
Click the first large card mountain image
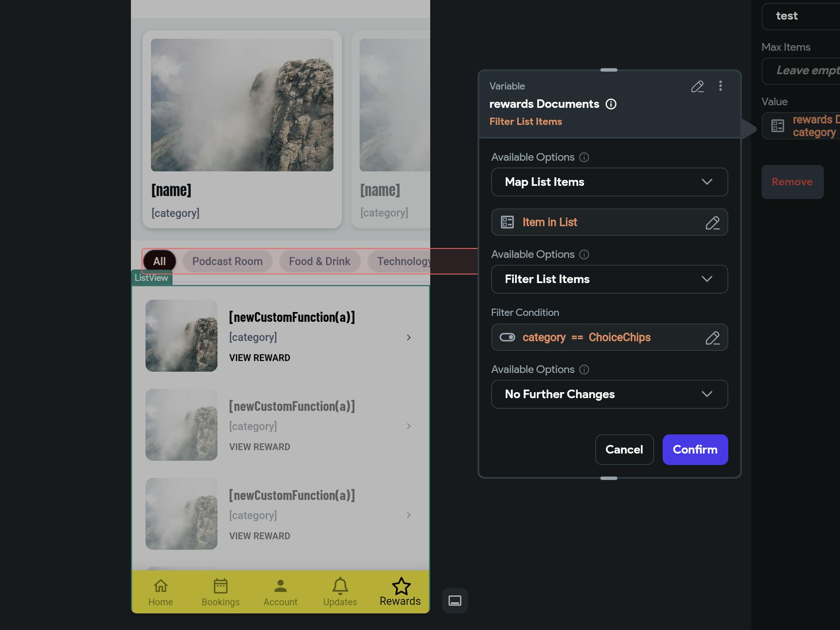[242, 105]
